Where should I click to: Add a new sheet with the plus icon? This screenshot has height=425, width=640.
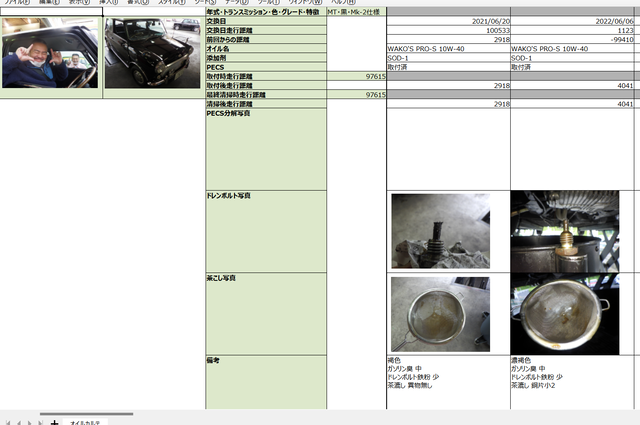54,423
